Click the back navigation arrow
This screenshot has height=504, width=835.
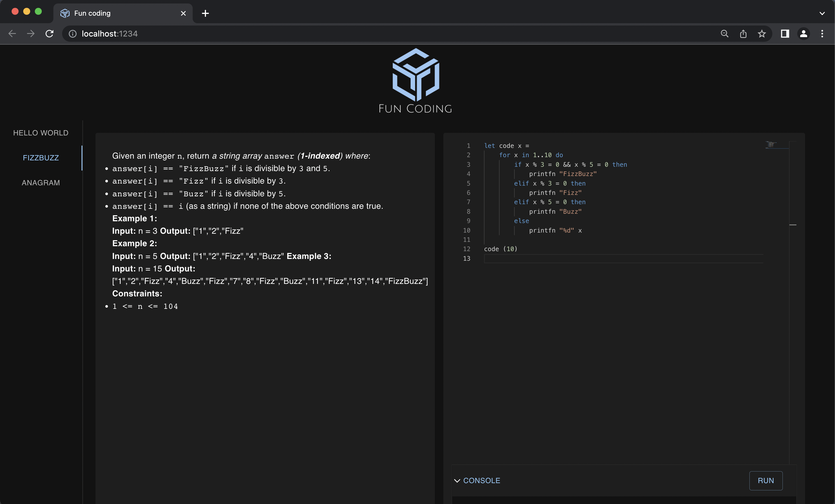click(x=12, y=34)
